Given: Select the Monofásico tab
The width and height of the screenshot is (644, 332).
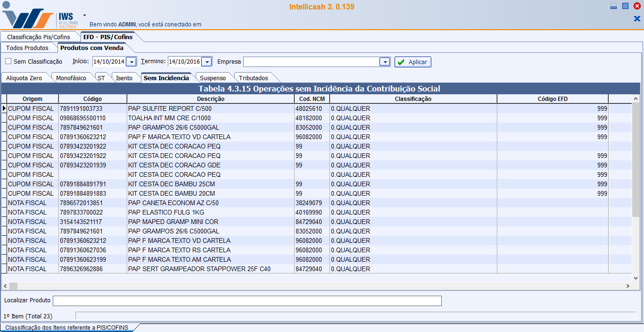Looking at the screenshot, I should tap(71, 78).
